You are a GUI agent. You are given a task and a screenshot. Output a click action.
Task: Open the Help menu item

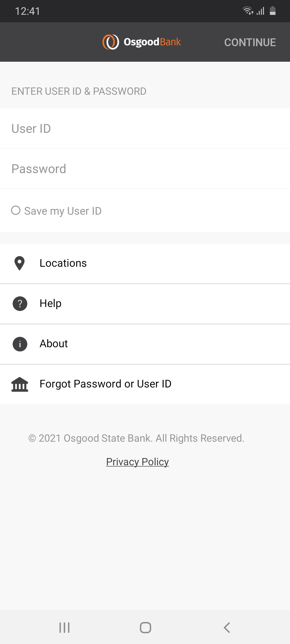click(145, 303)
